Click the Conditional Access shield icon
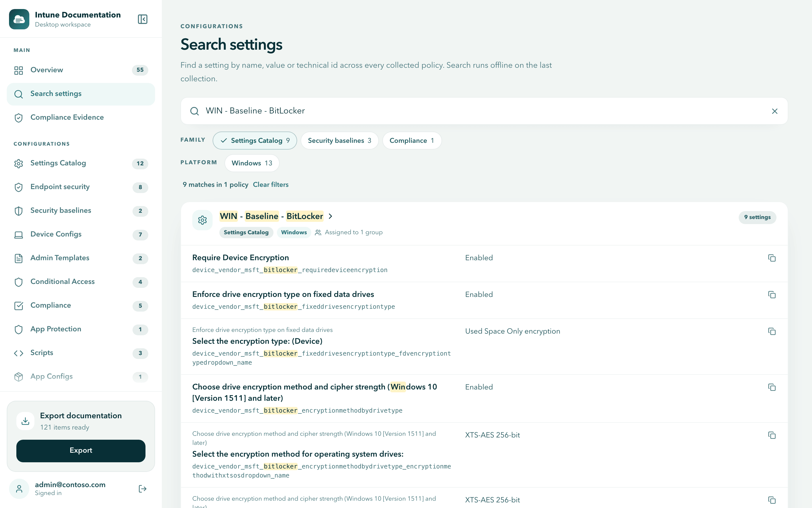The height and width of the screenshot is (508, 812). pos(18,282)
